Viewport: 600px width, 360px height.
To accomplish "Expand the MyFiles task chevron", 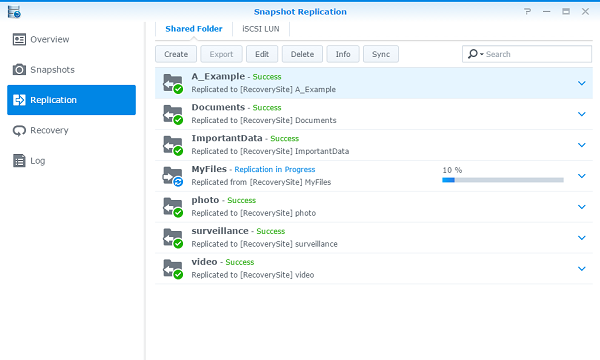I will pos(582,176).
